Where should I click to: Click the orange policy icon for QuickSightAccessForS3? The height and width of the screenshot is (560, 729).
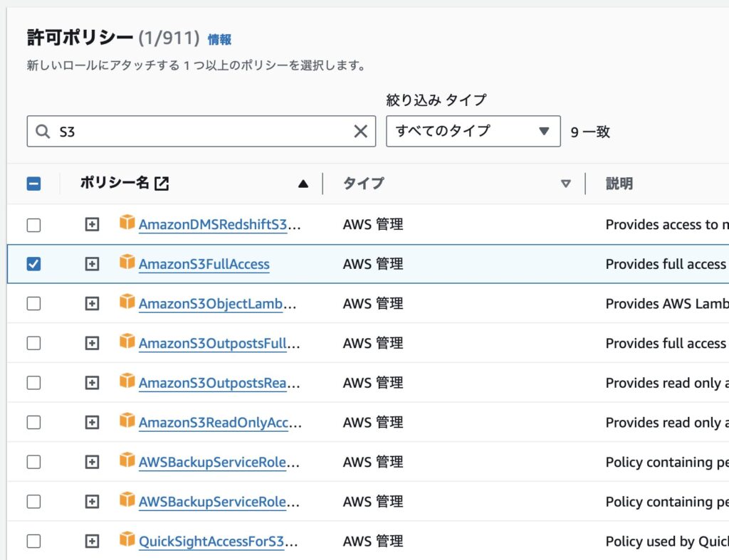[127, 539]
